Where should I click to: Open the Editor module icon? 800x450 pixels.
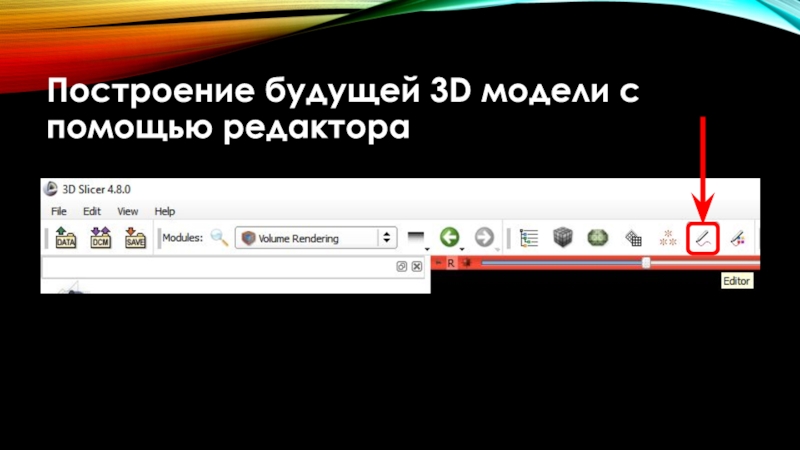(703, 238)
